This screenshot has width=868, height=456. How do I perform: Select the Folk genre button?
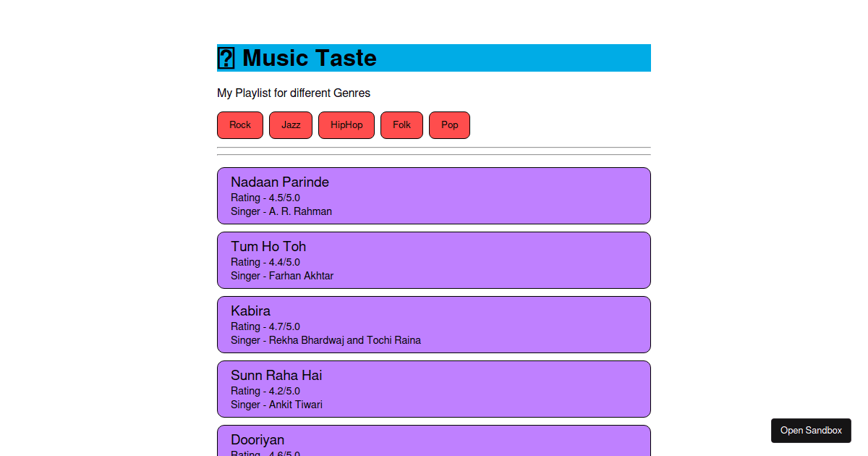pos(401,124)
